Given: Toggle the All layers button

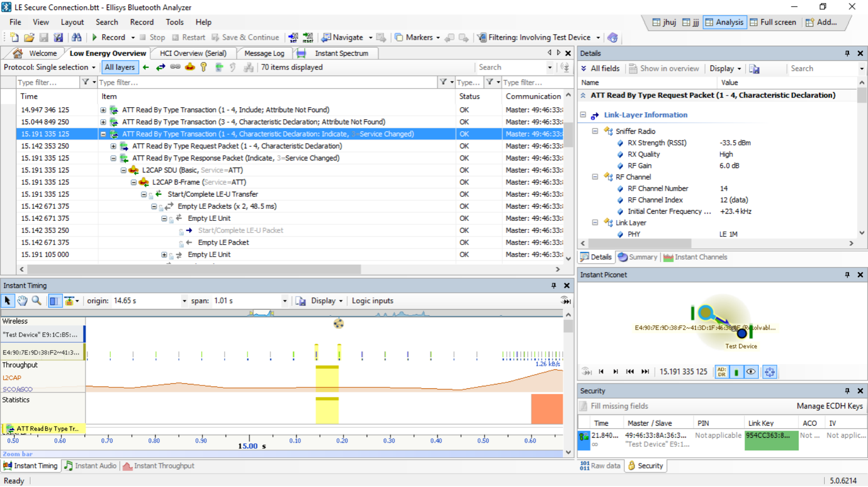Looking at the screenshot, I should point(119,67).
